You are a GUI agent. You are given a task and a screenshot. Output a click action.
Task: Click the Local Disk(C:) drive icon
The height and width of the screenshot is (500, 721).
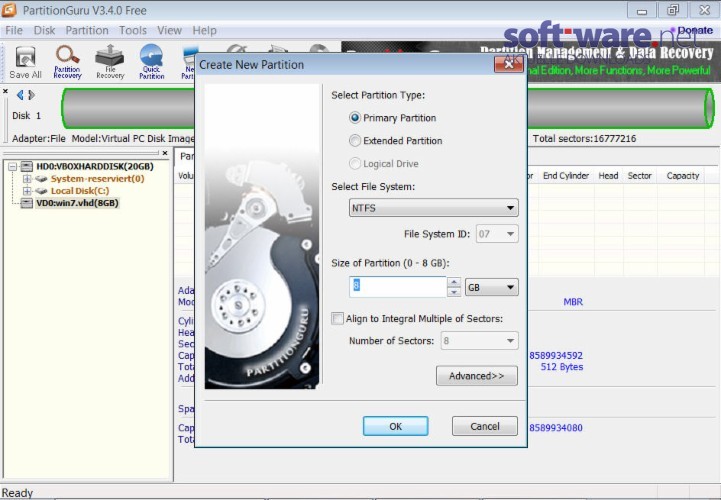click(x=41, y=190)
